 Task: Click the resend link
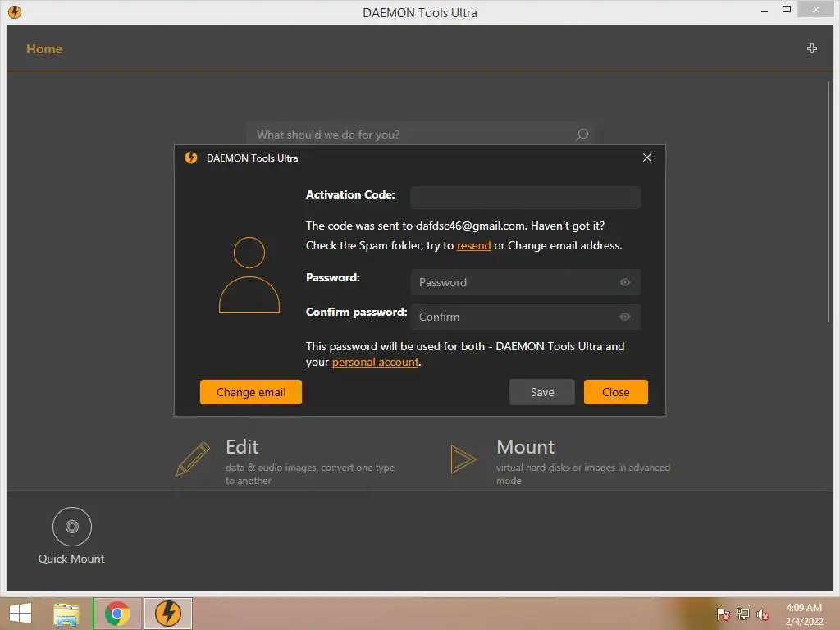(x=473, y=245)
